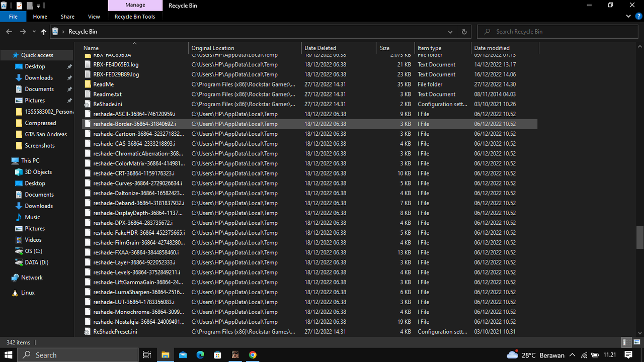Click the Manage contextual tab
This screenshot has height=362, width=644.
click(135, 5)
